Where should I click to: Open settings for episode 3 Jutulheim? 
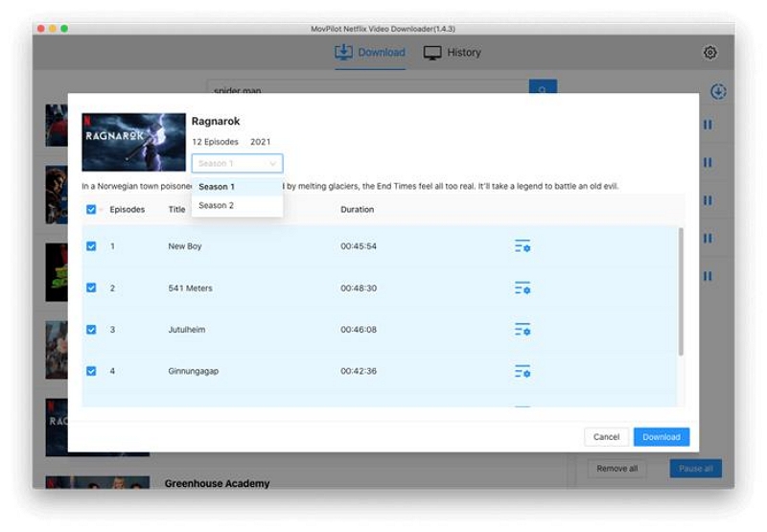click(x=523, y=330)
